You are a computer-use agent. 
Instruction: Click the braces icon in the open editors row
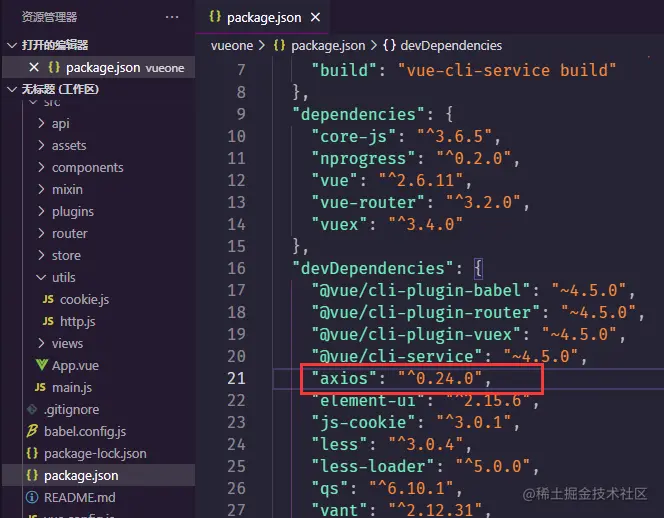coord(54,67)
